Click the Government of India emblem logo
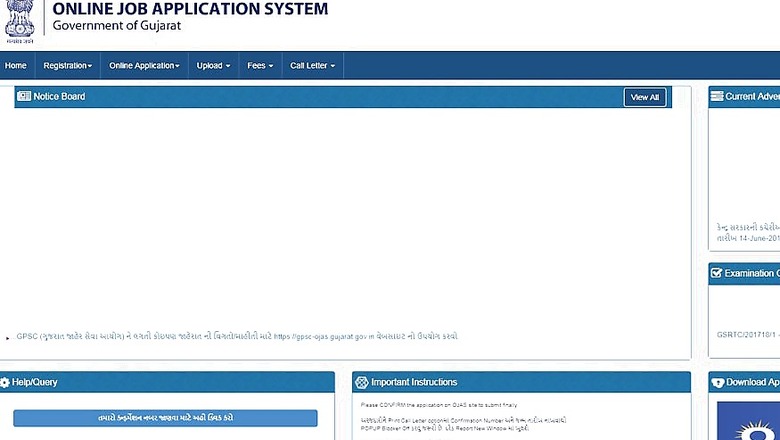This screenshot has width=780, height=440. point(20,22)
